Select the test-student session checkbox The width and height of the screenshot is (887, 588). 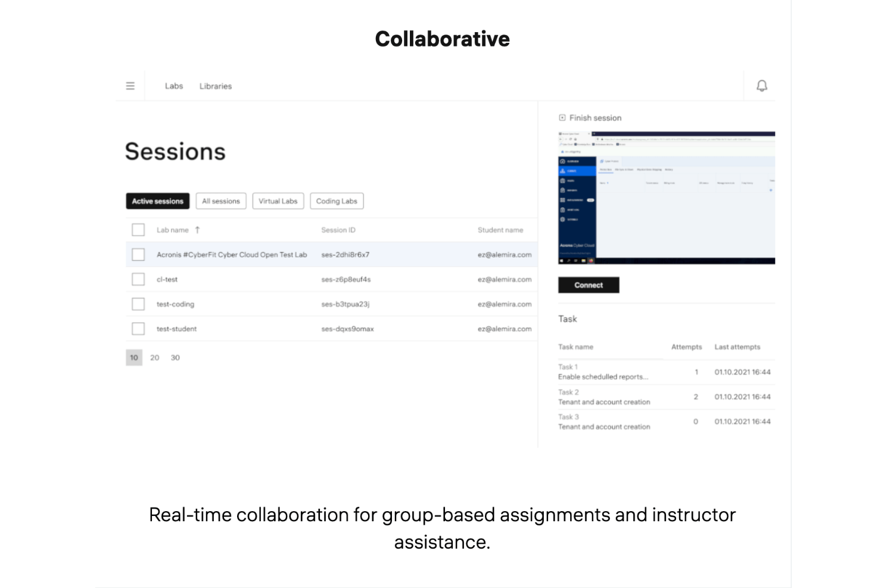138,329
